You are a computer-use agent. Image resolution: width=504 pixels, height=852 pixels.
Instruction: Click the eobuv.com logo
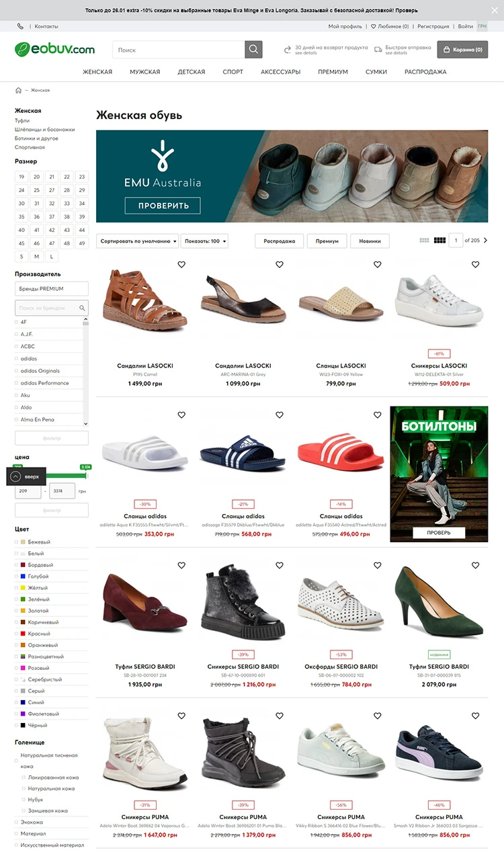pyautogui.click(x=55, y=49)
